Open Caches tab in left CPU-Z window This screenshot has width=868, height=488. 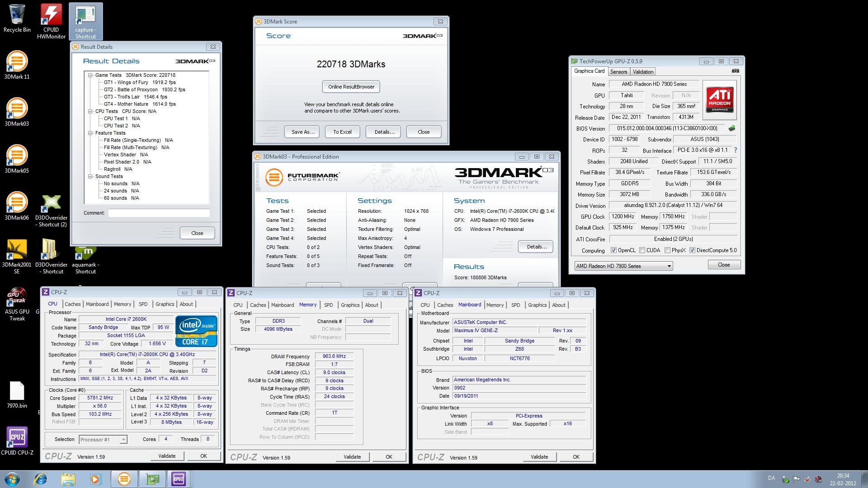pos(72,304)
